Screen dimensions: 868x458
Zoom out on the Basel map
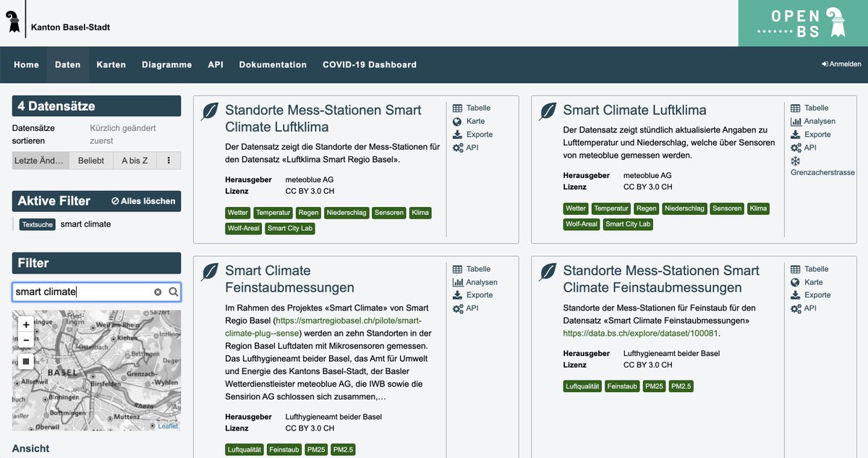(26, 340)
